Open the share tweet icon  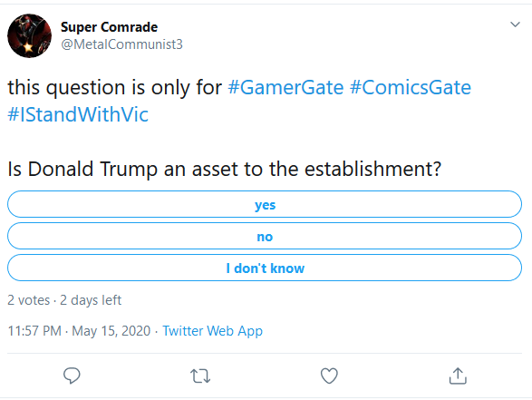[x=458, y=376]
